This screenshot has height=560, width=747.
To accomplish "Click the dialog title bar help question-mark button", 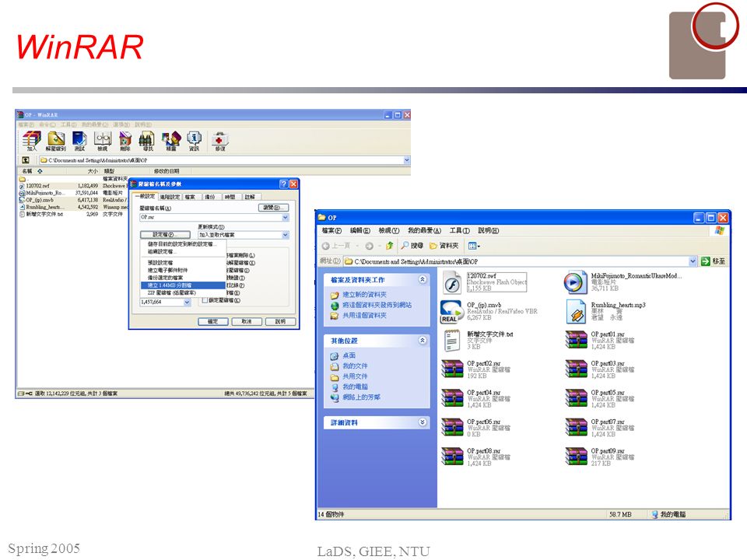I will pos(284,184).
